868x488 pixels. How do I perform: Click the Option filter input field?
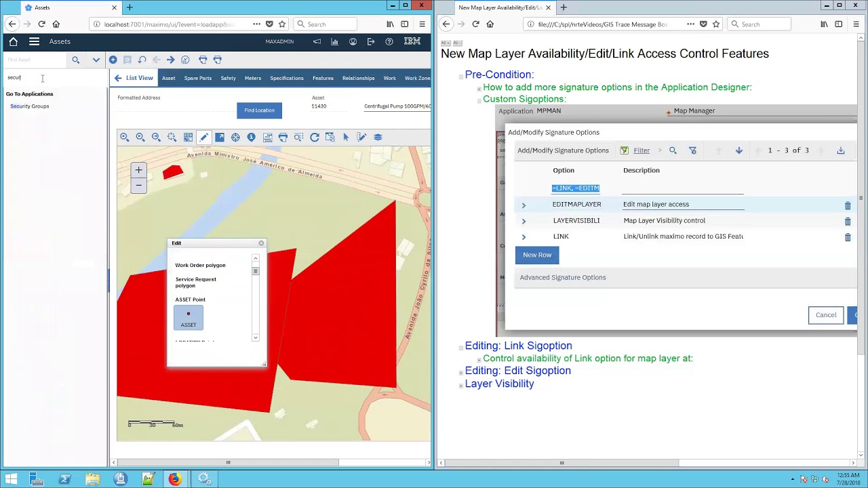pyautogui.click(x=576, y=188)
